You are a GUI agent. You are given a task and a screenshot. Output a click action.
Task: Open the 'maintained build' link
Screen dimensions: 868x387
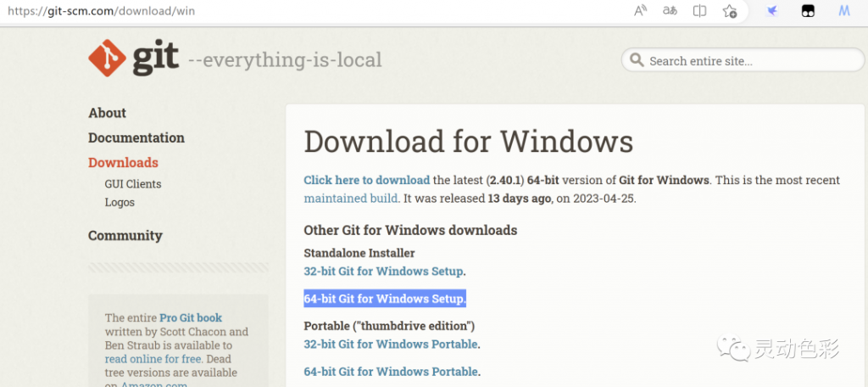tap(351, 199)
